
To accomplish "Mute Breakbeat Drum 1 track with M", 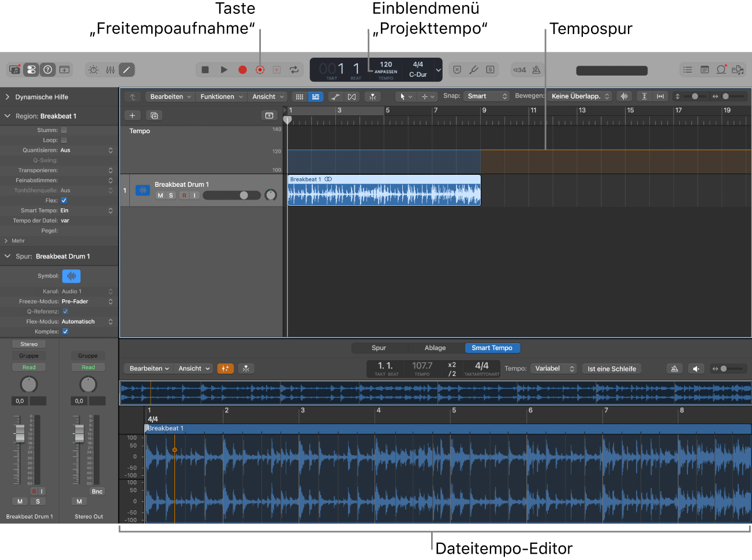I will tap(160, 196).
